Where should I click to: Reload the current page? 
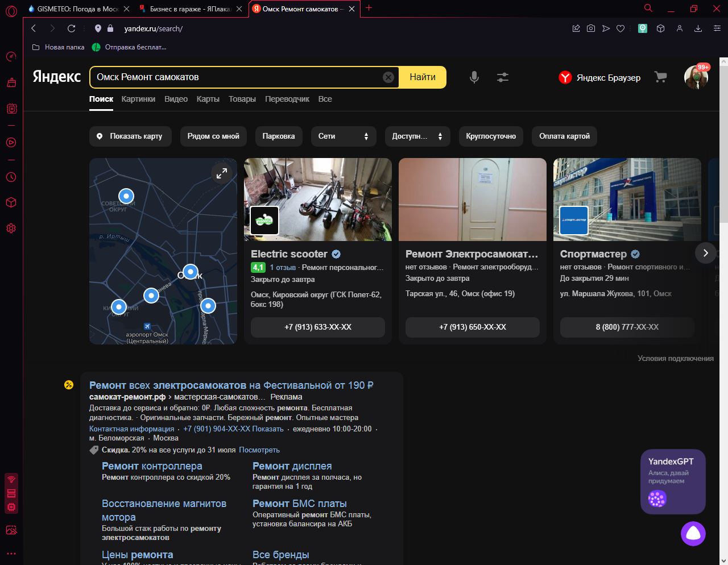point(71,28)
